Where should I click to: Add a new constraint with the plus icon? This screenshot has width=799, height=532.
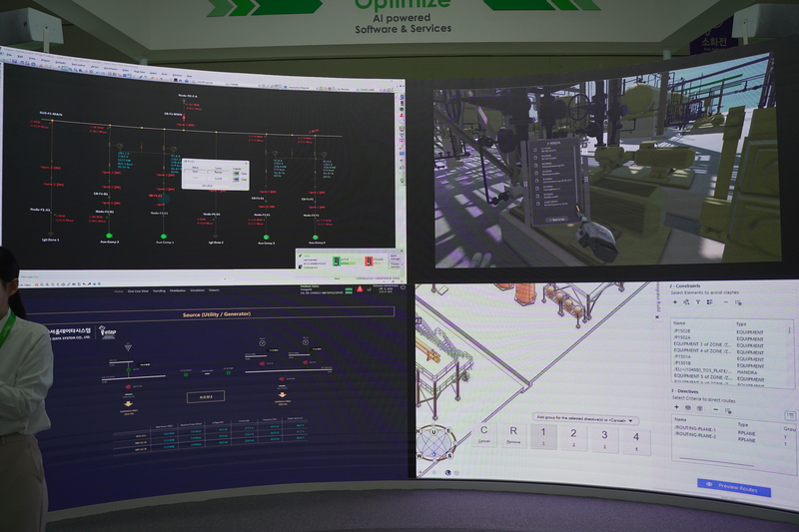tap(676, 300)
